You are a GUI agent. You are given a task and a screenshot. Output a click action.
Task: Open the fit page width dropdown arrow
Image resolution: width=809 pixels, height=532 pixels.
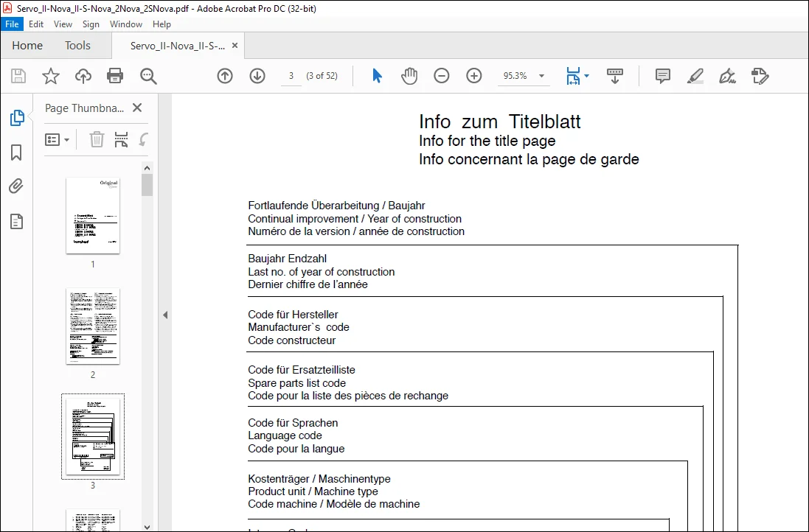[x=586, y=76]
